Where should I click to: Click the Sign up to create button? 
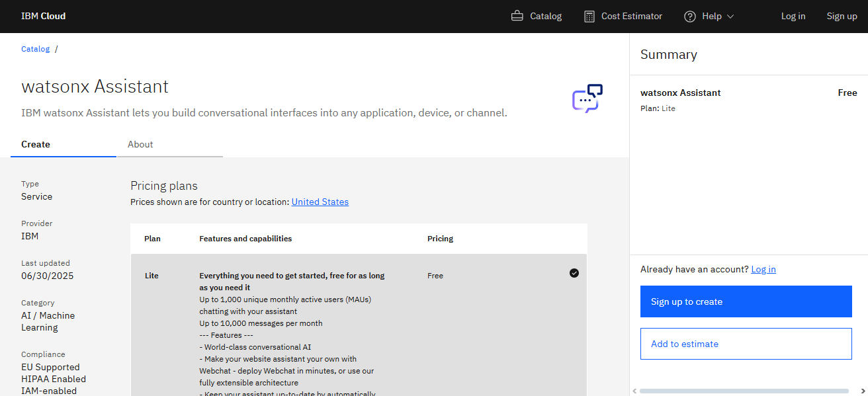(x=746, y=301)
